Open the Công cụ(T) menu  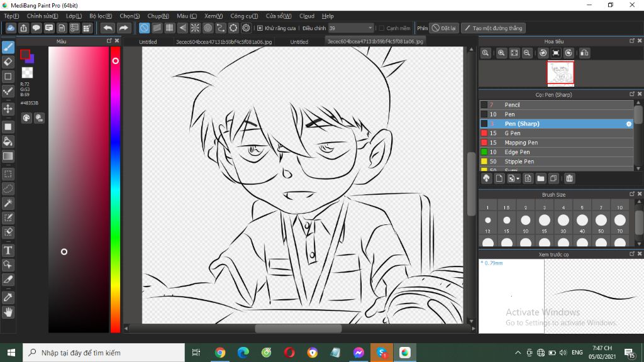[x=244, y=16]
